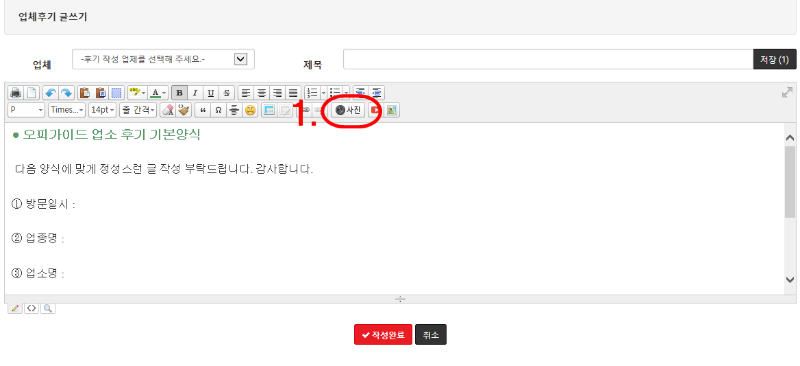Image resolution: width=800 pixels, height=366 pixels.
Task: Click the 제목 title input field
Action: [548, 59]
